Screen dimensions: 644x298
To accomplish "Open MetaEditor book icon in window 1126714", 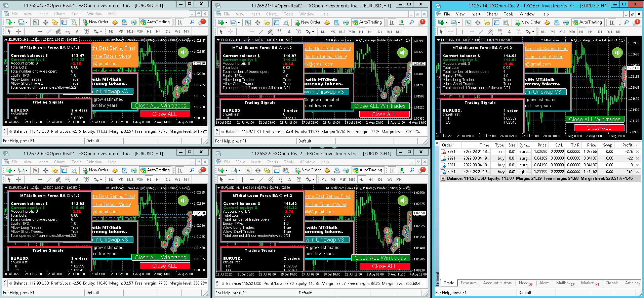I will [547, 23].
